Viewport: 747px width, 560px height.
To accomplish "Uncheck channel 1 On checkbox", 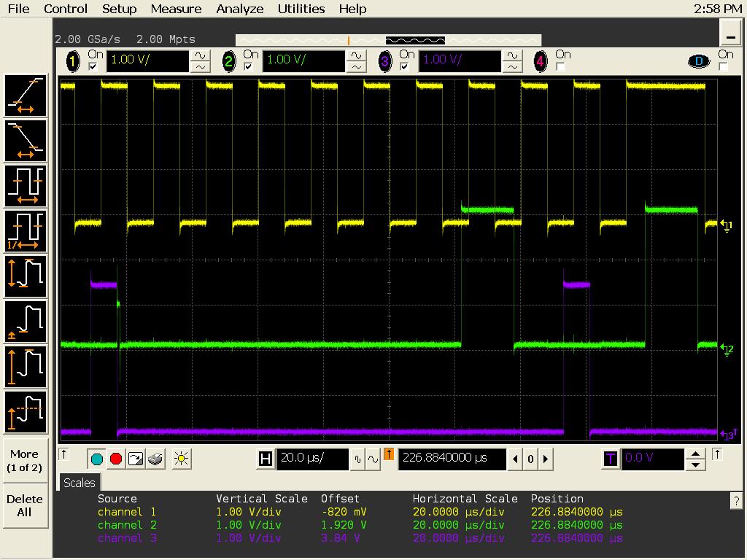I will coord(93,66).
